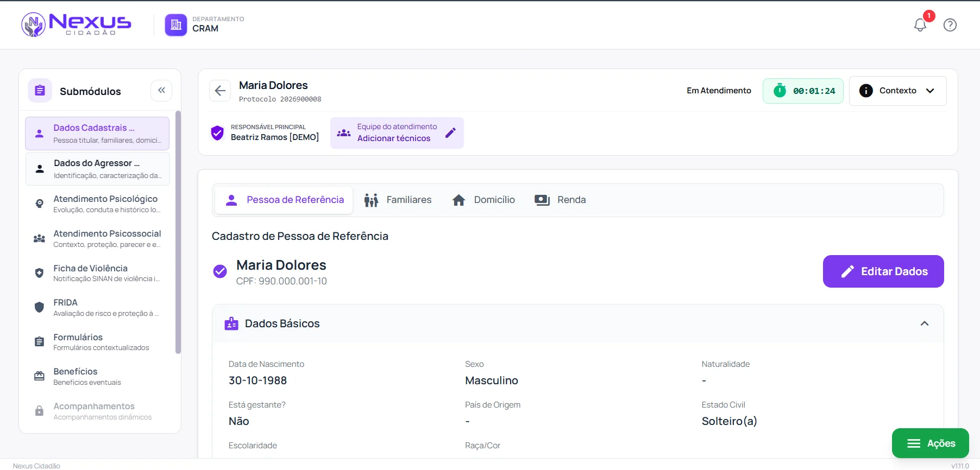Click the Submódulos clipboard icon
The width and height of the screenshot is (980, 470).
40,91
